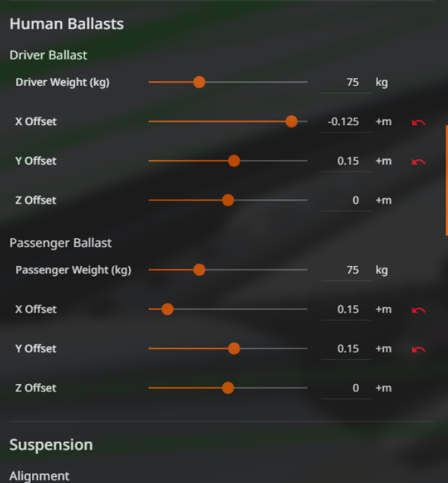Reset the Passenger X Offset value
This screenshot has width=448, height=483.
pyautogui.click(x=419, y=309)
